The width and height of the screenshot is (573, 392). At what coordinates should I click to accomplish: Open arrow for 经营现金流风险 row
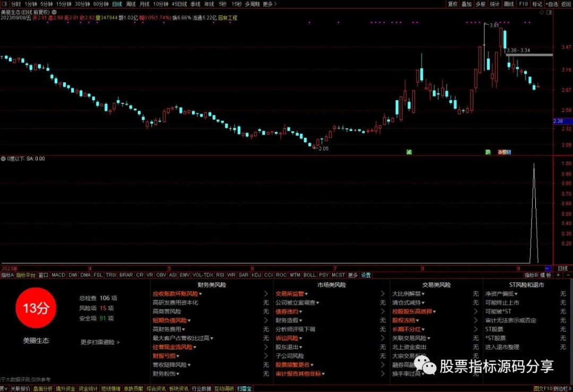(x=266, y=347)
